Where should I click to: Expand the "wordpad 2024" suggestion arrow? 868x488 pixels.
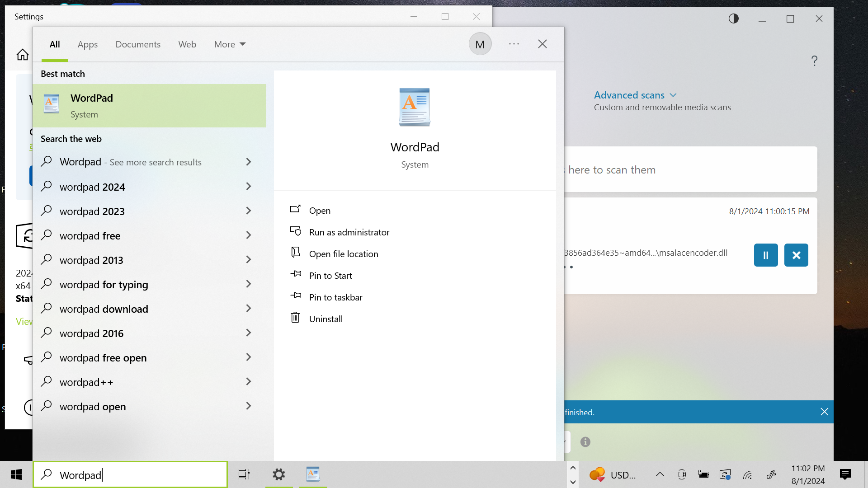click(248, 187)
